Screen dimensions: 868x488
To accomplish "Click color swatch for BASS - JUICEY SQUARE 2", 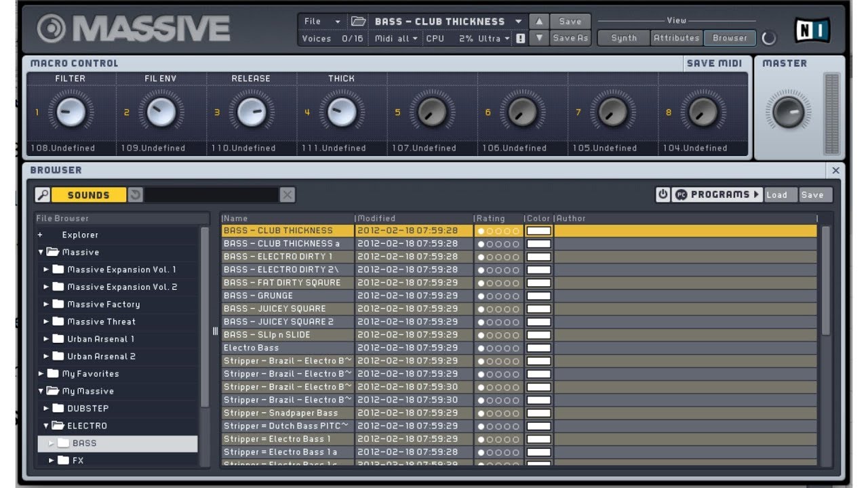I will (x=539, y=322).
